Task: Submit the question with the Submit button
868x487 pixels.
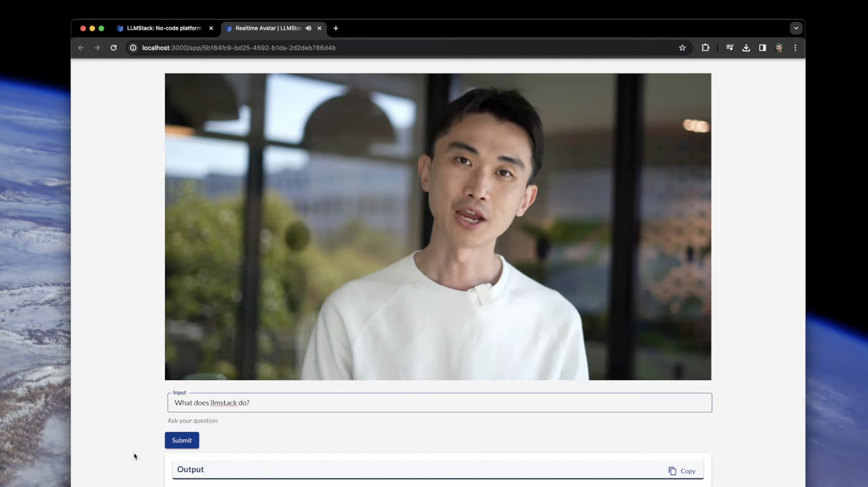Action: (182, 440)
